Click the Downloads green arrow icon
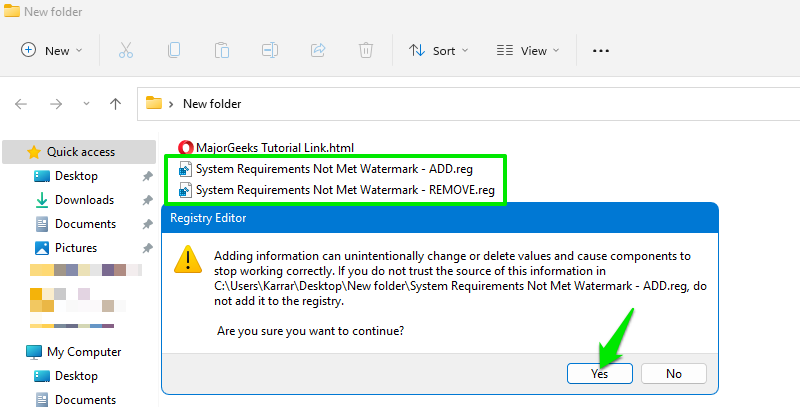This screenshot has height=407, width=800. coord(42,200)
